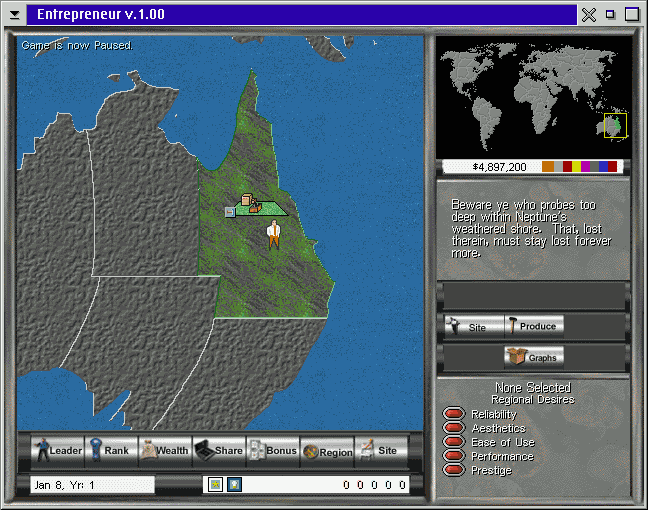Open the window system menu arrow
The height and width of the screenshot is (510, 648).
click(15, 15)
